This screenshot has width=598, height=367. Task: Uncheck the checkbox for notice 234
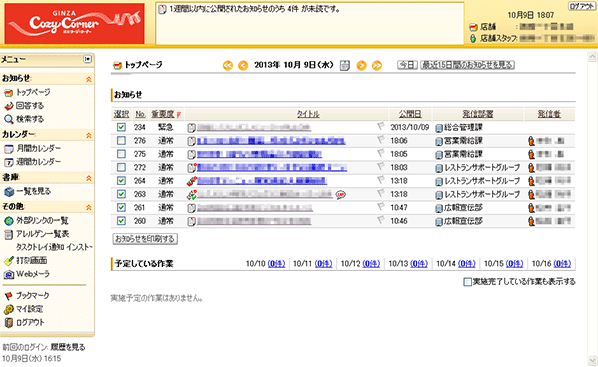pyautogui.click(x=121, y=127)
